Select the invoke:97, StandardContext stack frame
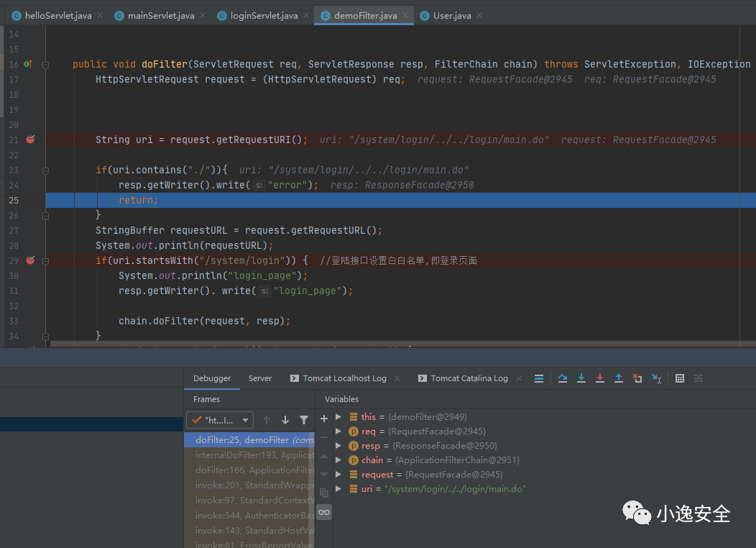 click(249, 501)
